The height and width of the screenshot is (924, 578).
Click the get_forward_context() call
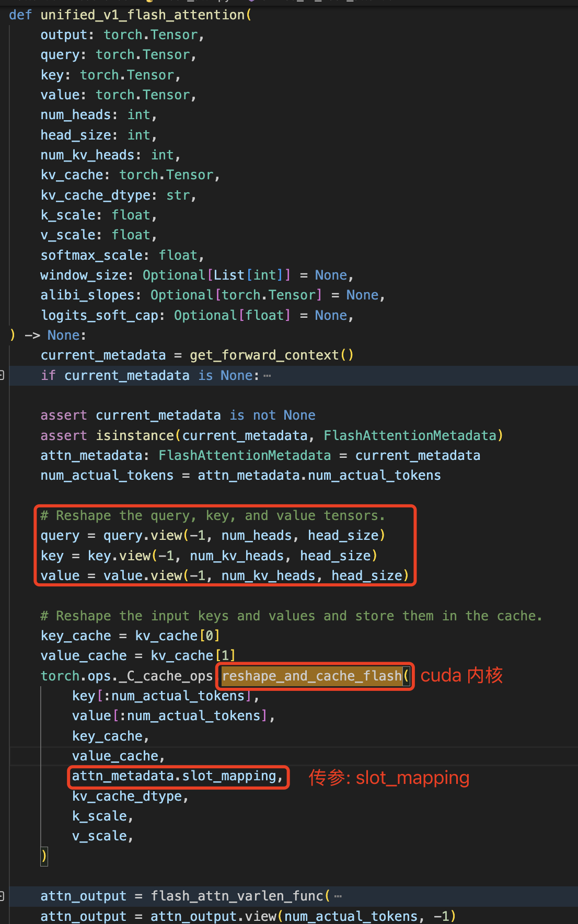click(x=272, y=355)
